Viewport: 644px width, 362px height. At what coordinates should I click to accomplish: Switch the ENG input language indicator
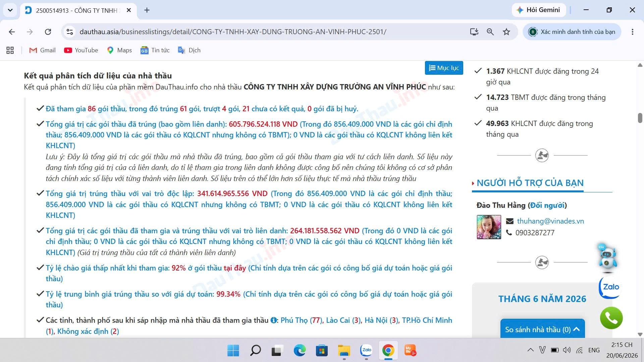tap(594, 350)
